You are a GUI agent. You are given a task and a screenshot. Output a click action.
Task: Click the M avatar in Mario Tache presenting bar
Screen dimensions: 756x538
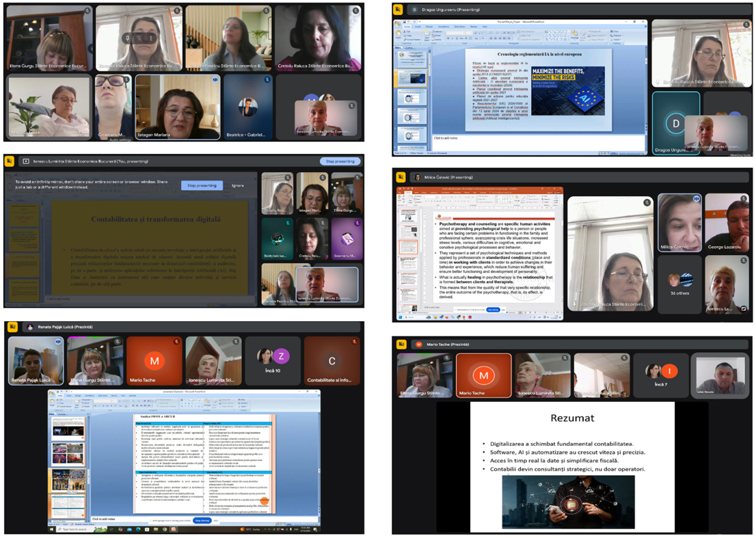click(x=418, y=345)
